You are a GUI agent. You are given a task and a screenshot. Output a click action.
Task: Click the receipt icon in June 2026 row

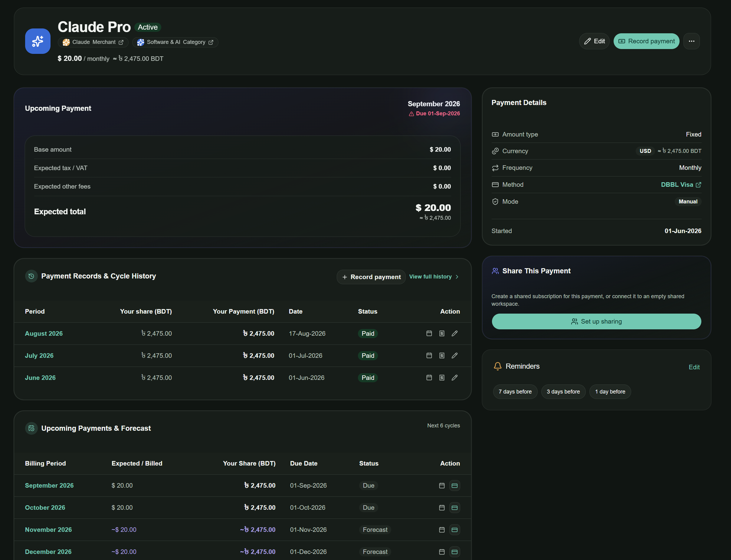(x=442, y=378)
